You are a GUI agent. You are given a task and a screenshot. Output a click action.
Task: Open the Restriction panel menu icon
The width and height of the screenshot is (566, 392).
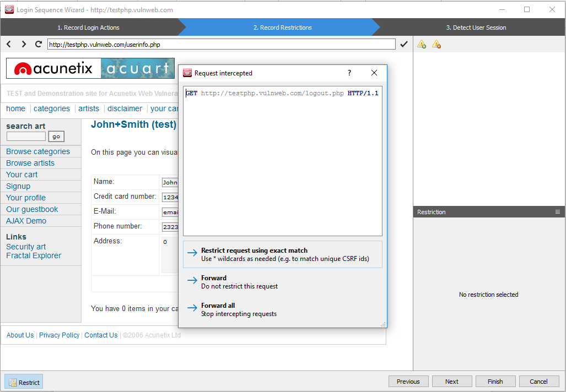(558, 212)
